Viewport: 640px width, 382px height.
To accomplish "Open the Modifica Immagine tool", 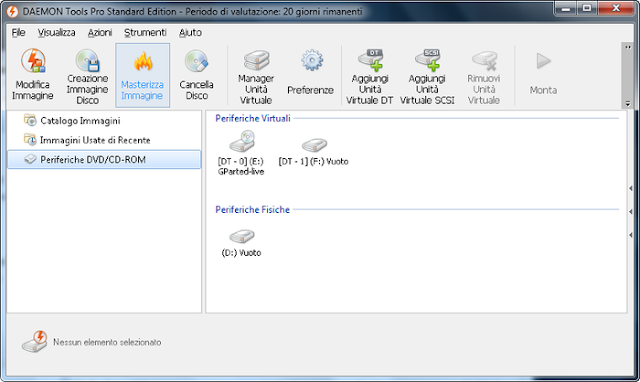I will point(33,75).
